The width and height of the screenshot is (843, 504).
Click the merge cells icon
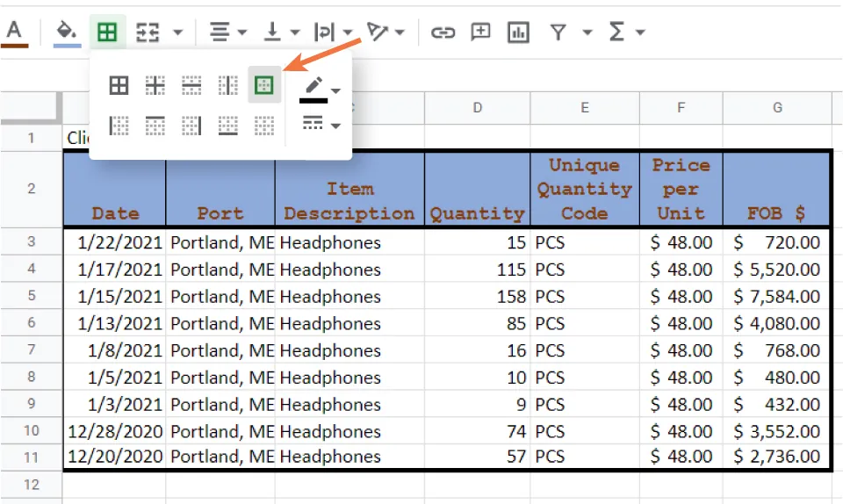pos(148,32)
